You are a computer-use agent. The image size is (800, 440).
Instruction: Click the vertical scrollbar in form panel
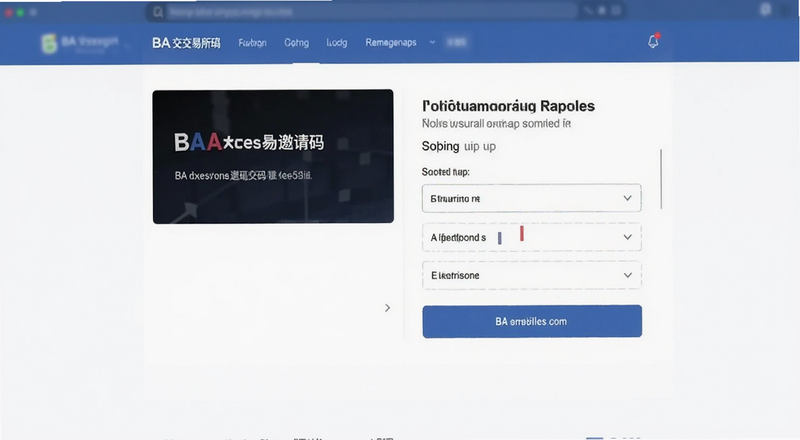661,179
